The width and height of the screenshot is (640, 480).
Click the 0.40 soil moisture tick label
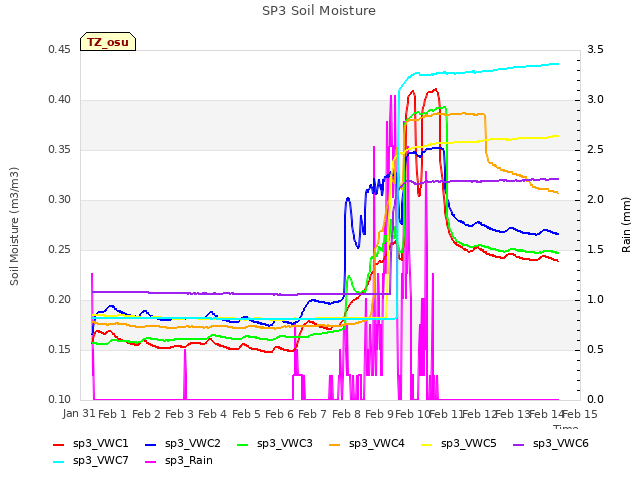tap(59, 100)
